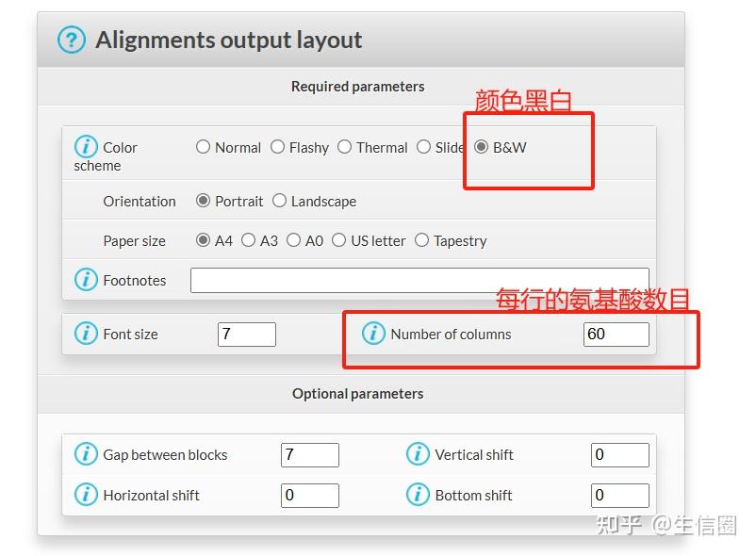Select the B&W color scheme radio
The width and height of the screenshot is (756, 556).
[481, 146]
